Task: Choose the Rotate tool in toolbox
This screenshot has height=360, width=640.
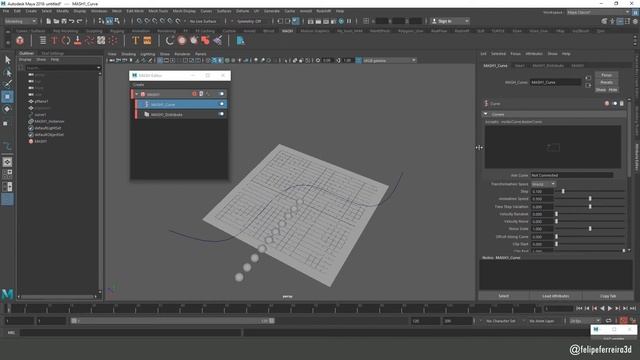Action: 7,109
